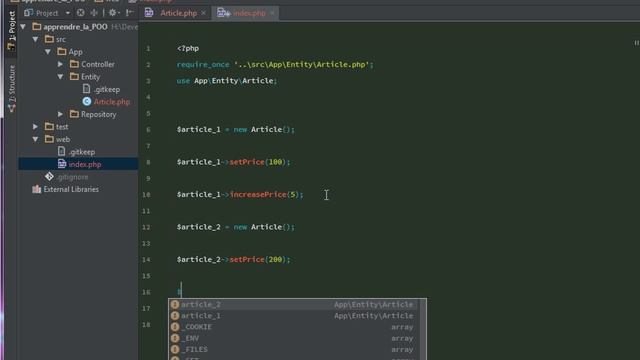Click line number 6 in the gutter
The height and width of the screenshot is (360, 640).
point(148,130)
